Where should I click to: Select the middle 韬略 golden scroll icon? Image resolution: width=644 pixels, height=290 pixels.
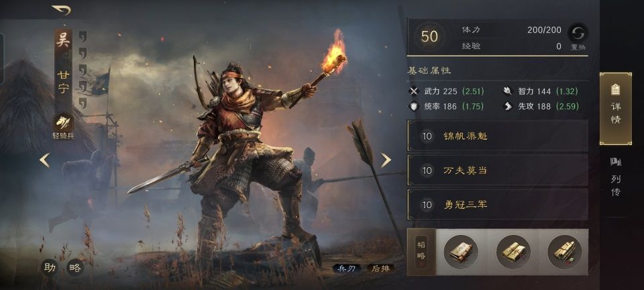(513, 252)
